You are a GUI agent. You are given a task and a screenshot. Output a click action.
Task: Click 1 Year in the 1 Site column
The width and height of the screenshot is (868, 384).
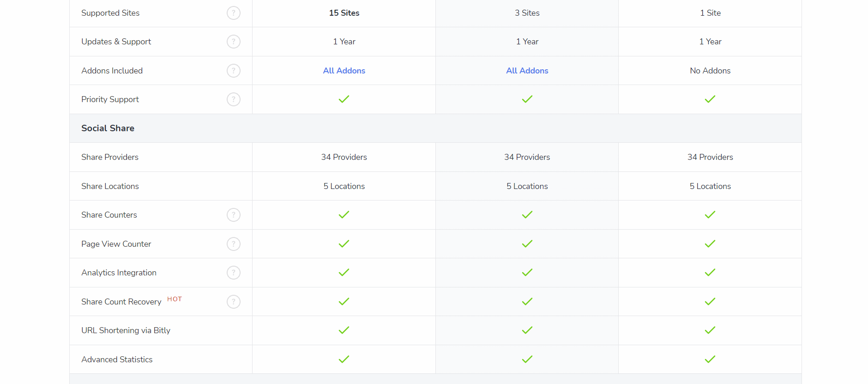[x=710, y=42]
